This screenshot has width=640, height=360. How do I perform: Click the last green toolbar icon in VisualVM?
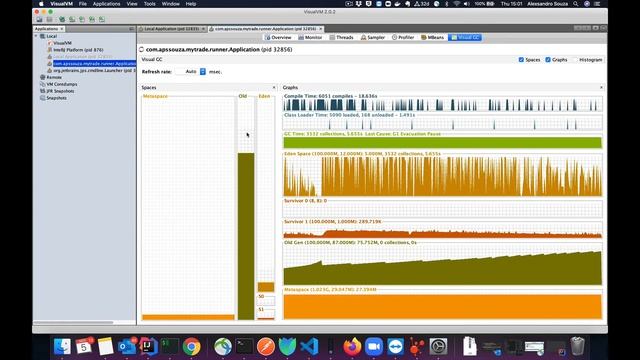click(x=102, y=19)
